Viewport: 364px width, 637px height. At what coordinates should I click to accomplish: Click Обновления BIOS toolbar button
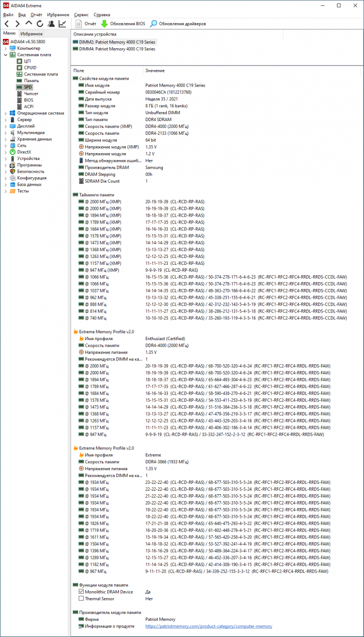point(123,24)
